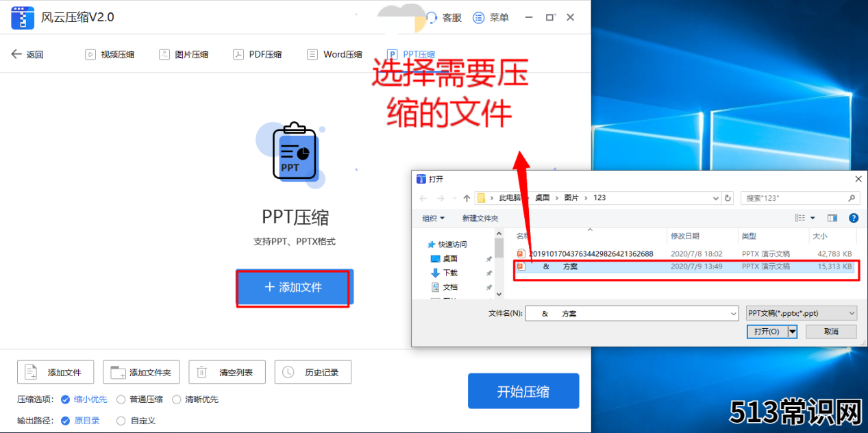Select the 缩小优先 compression option
This screenshot has height=433, width=868.
pos(84,399)
